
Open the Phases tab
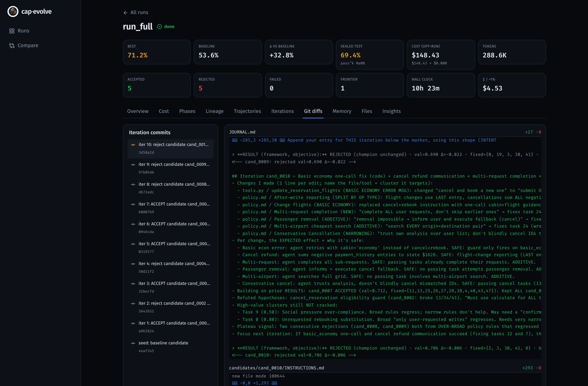coord(187,111)
